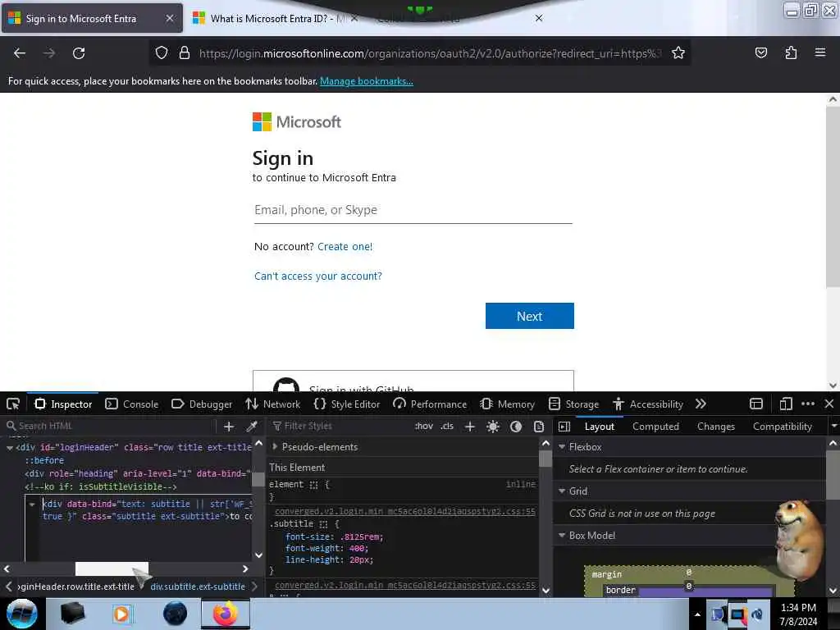Close the developer tools panel
This screenshot has width=840, height=630.
pyautogui.click(x=829, y=404)
